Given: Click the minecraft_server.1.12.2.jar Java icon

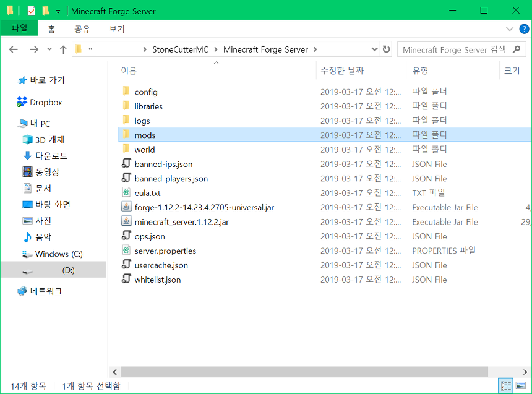Looking at the screenshot, I should pyautogui.click(x=126, y=221).
